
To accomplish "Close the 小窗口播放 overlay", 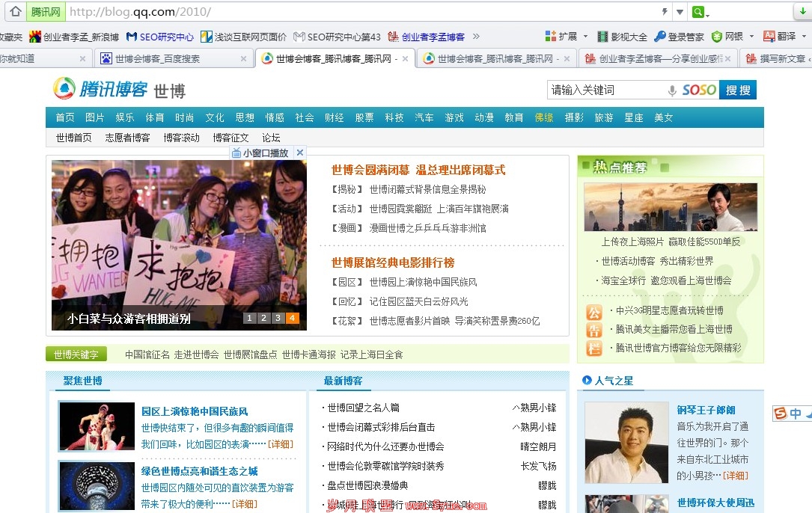I will [x=300, y=153].
